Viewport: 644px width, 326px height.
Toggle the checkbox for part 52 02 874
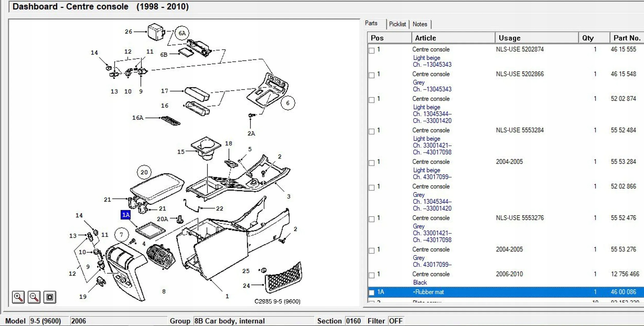(x=371, y=100)
